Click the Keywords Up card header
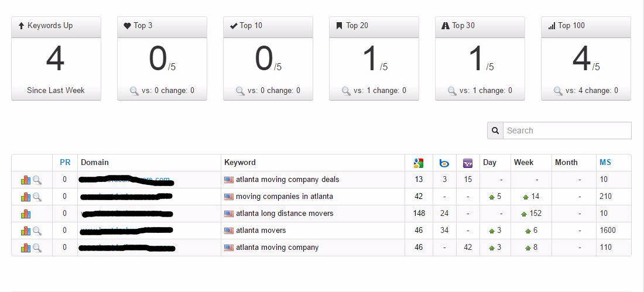The image size is (644, 292). (56, 26)
